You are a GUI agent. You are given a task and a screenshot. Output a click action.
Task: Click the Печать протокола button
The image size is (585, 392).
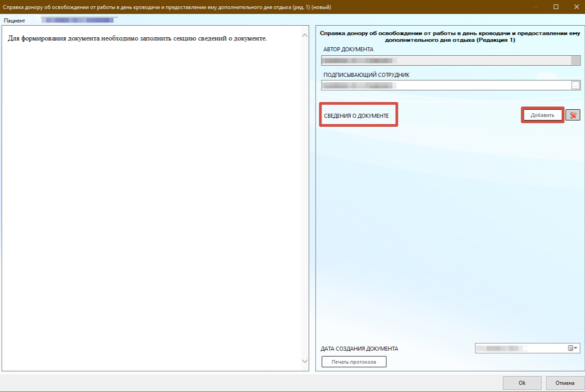[354, 362]
